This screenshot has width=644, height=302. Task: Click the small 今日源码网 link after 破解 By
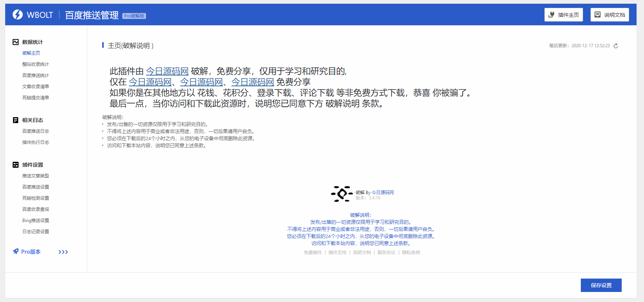point(383,193)
